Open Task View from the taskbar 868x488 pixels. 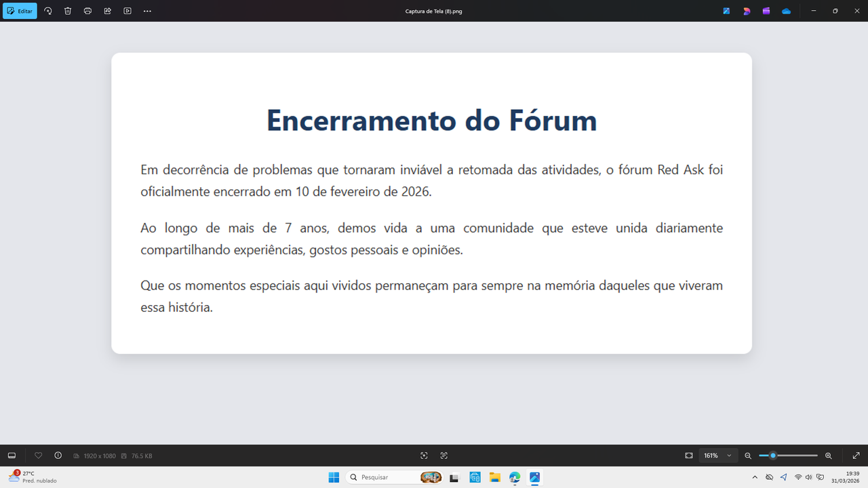click(x=454, y=477)
